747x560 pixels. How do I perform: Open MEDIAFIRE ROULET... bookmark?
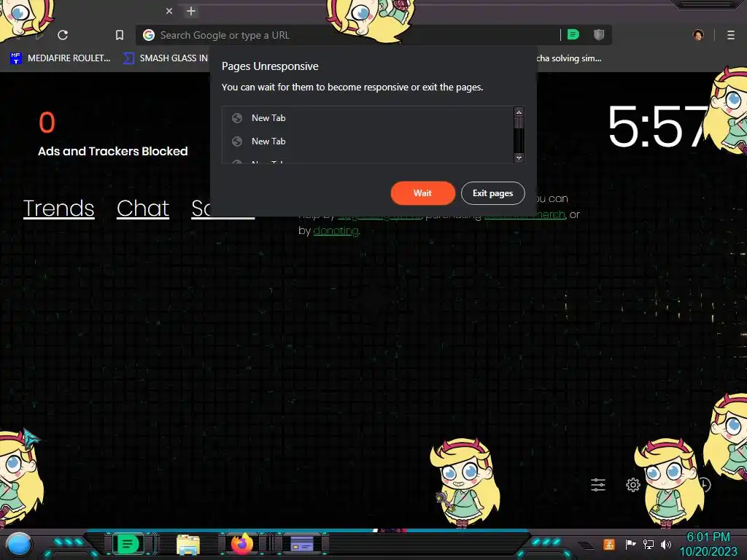click(x=60, y=58)
